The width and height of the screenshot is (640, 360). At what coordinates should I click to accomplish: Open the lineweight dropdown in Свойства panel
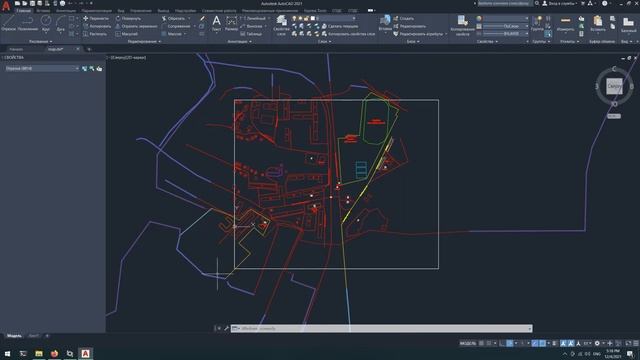tap(506, 34)
